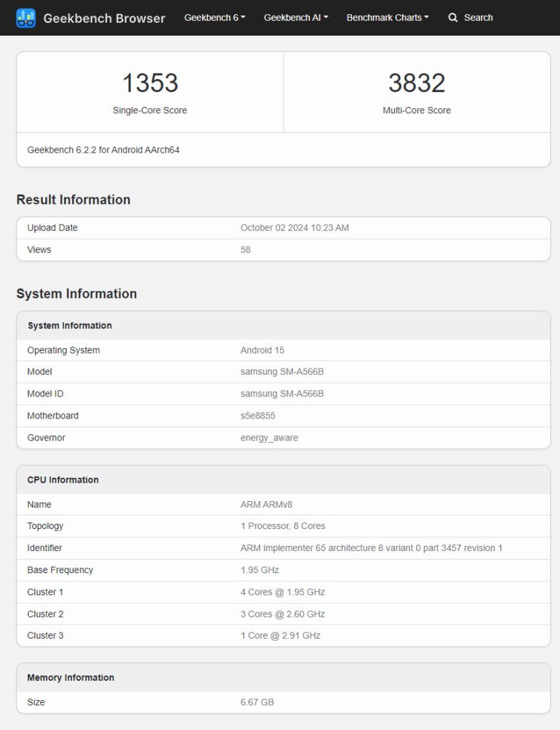
Task: Click the Geekbench Browser brand title
Action: (x=104, y=18)
